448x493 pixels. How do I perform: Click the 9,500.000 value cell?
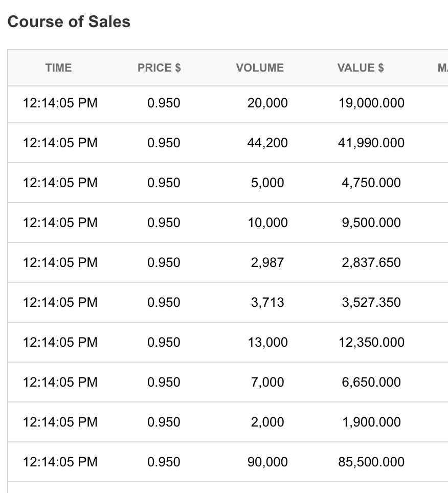click(371, 223)
